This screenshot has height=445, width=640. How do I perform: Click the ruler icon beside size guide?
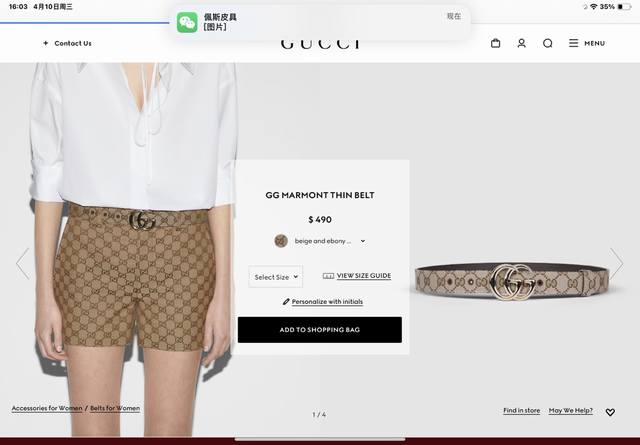pos(328,276)
